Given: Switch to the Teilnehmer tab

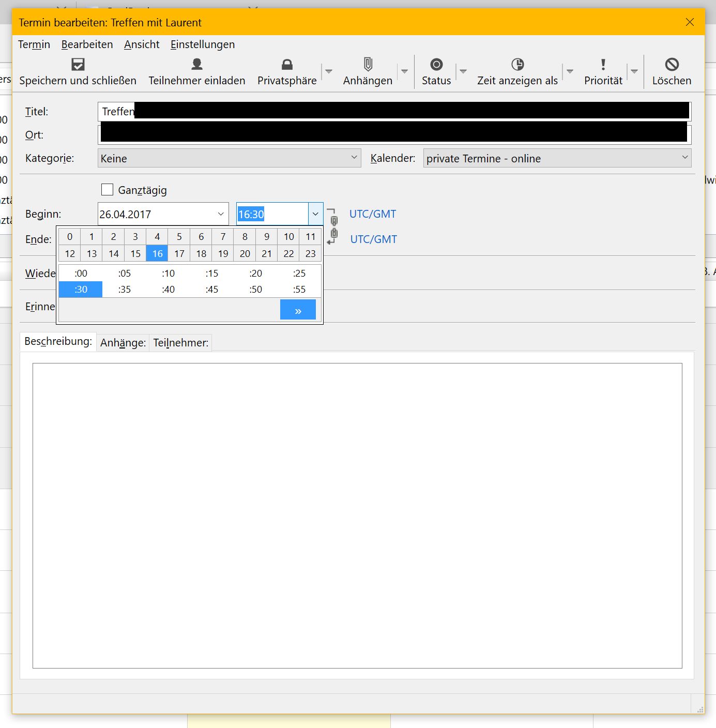Looking at the screenshot, I should point(180,343).
